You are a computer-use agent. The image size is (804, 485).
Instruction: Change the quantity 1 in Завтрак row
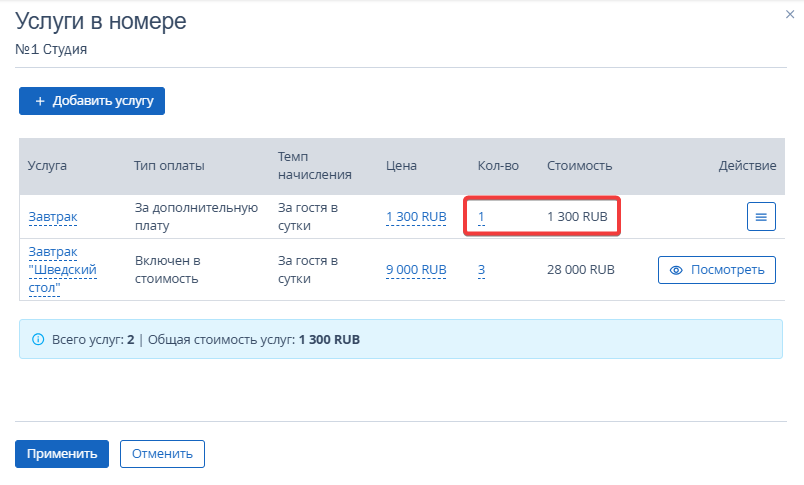point(481,217)
